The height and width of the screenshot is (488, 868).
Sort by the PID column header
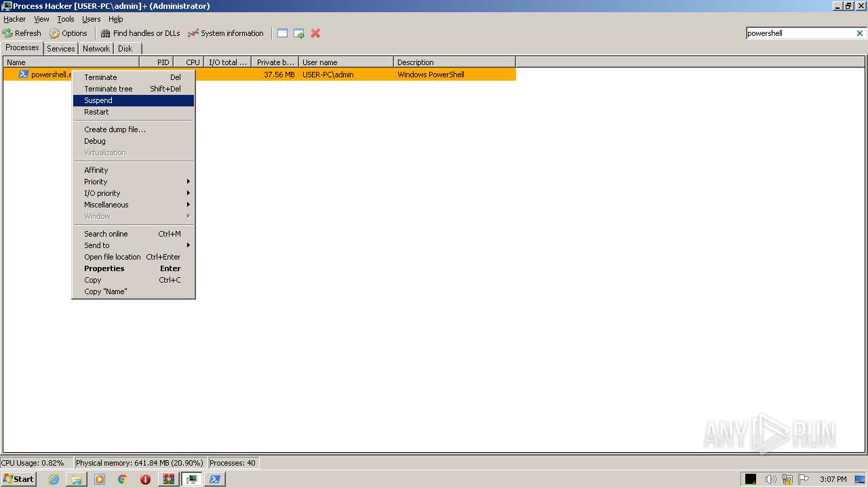157,62
